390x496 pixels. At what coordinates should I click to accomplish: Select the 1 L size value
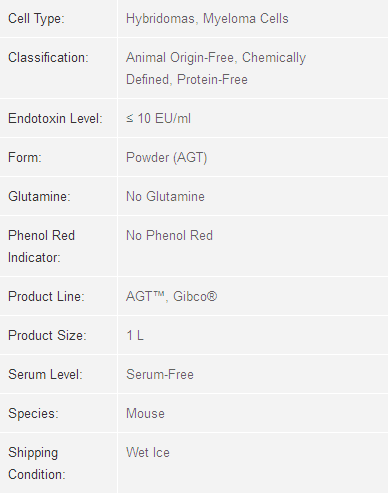tap(135, 335)
